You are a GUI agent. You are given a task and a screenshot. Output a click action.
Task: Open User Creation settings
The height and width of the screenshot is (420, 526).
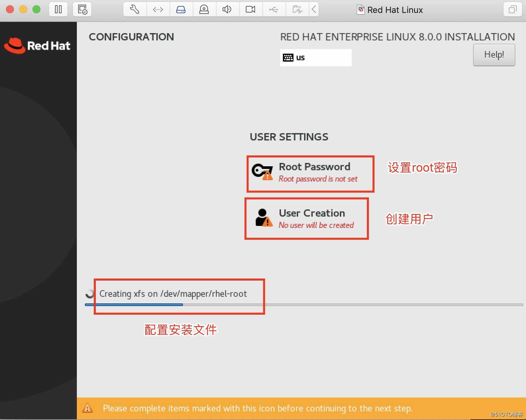307,219
